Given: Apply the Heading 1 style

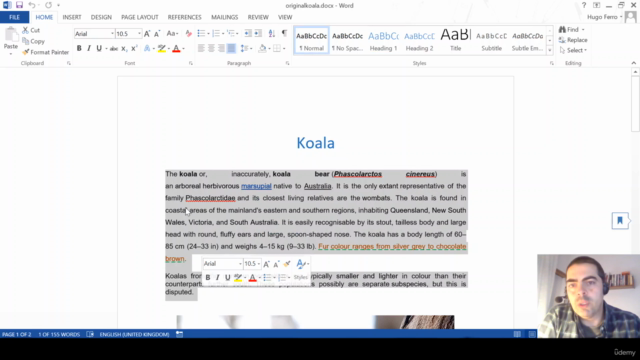Looking at the screenshot, I should 383,41.
